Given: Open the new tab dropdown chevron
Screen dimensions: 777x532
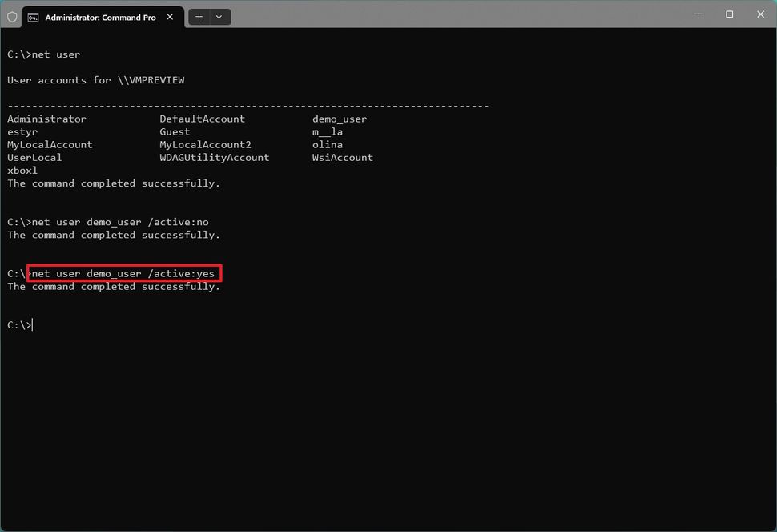Looking at the screenshot, I should point(218,16).
